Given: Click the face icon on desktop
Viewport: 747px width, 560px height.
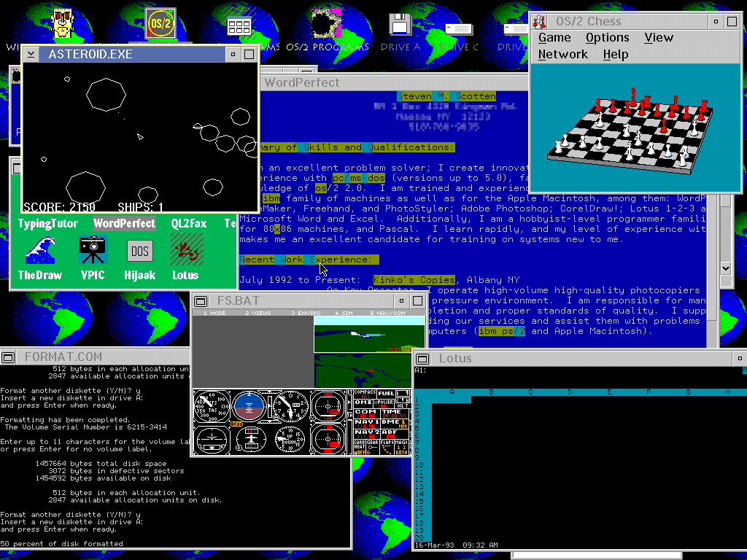Looking at the screenshot, I should [64, 22].
